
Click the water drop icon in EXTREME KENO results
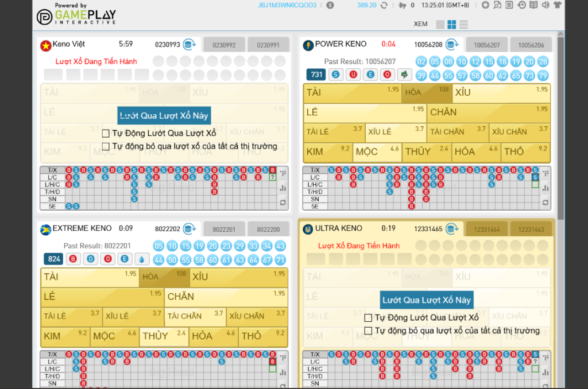click(x=142, y=259)
